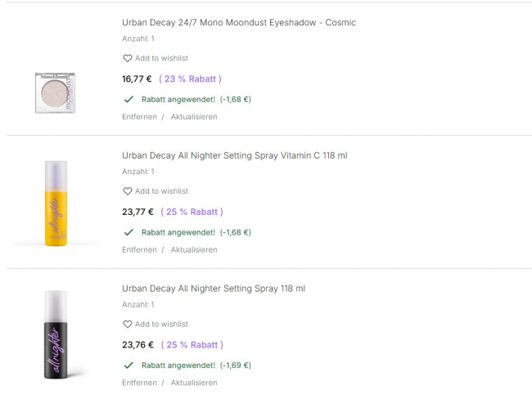This screenshot has height=394, width=532.
Task: Remove Vitamin C Setting Spray via Entfernen
Action: 139,250
